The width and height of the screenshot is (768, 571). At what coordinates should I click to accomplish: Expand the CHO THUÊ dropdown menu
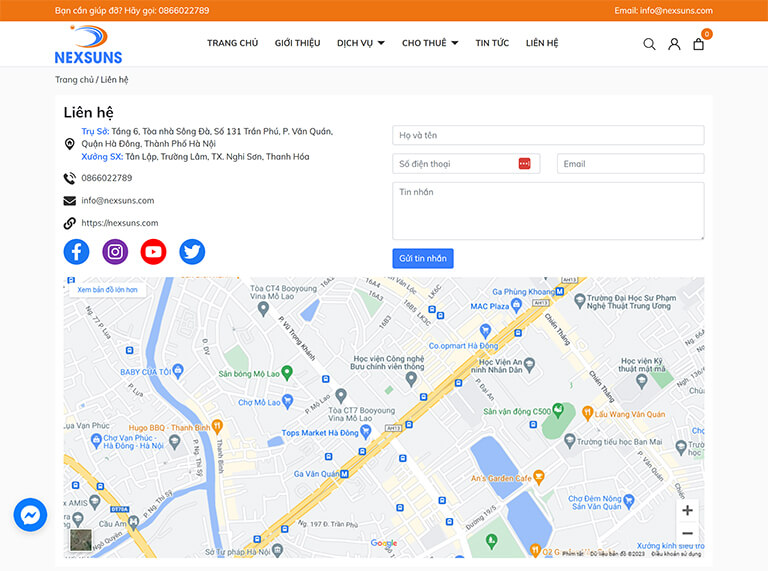pyautogui.click(x=430, y=43)
